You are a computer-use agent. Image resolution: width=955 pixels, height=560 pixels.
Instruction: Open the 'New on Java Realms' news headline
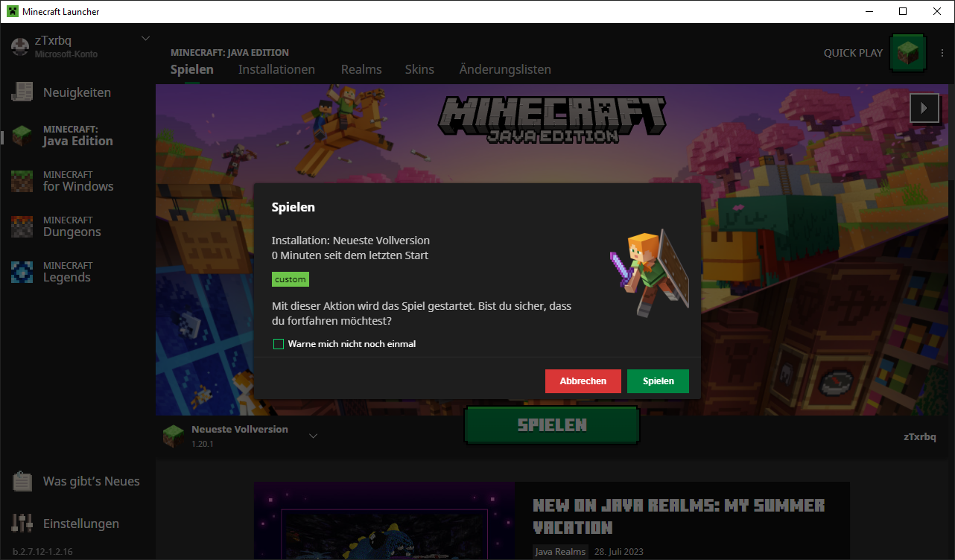click(679, 516)
